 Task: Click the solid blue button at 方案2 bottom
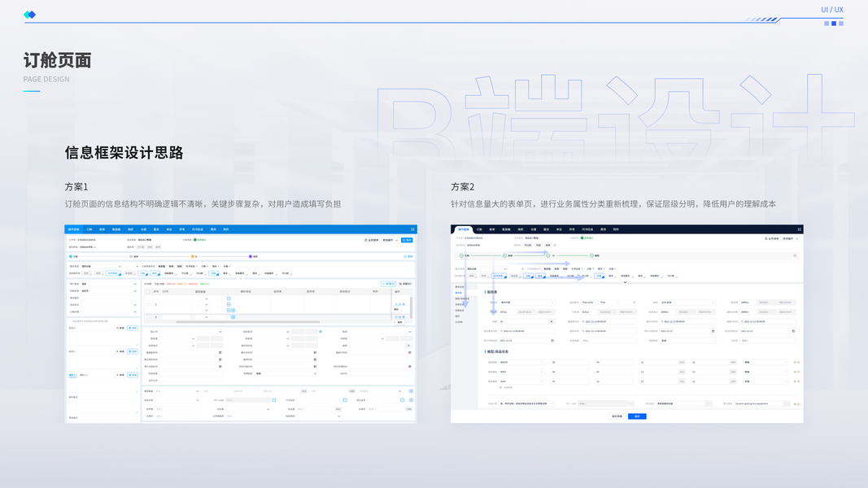tap(637, 416)
